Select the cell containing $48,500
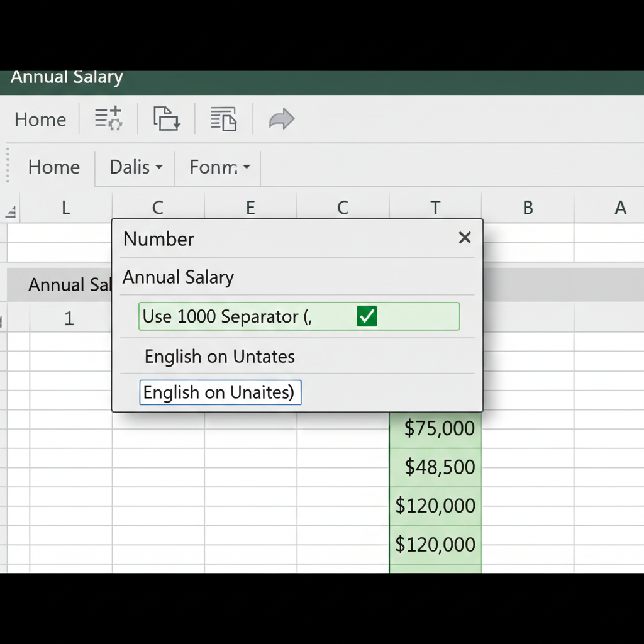Image resolution: width=644 pixels, height=644 pixels. pos(435,467)
